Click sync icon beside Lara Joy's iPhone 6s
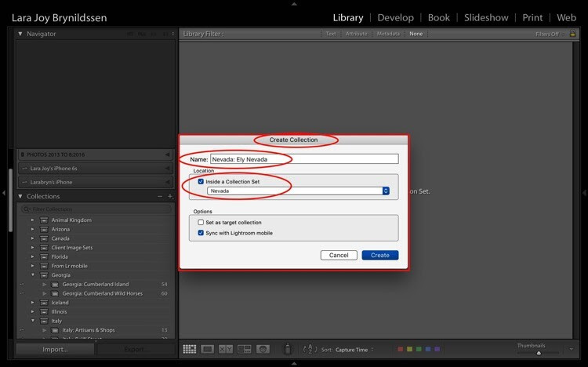 coord(25,169)
